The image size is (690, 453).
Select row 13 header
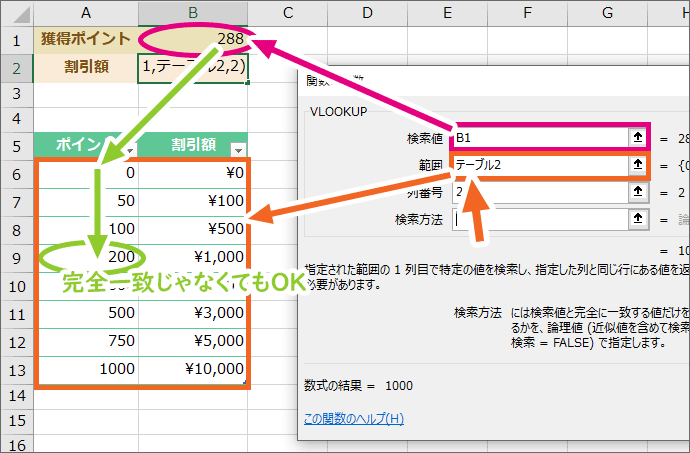[17, 371]
